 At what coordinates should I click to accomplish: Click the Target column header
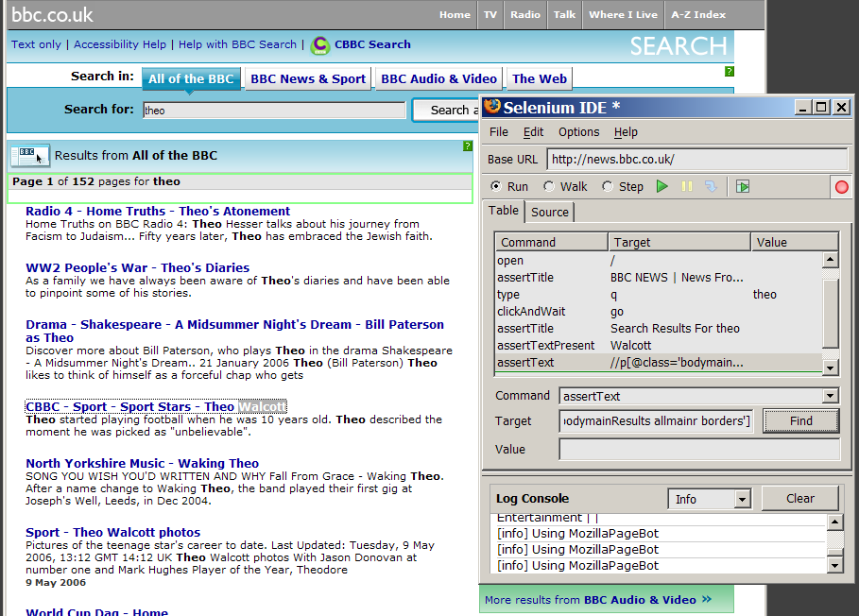(x=679, y=242)
